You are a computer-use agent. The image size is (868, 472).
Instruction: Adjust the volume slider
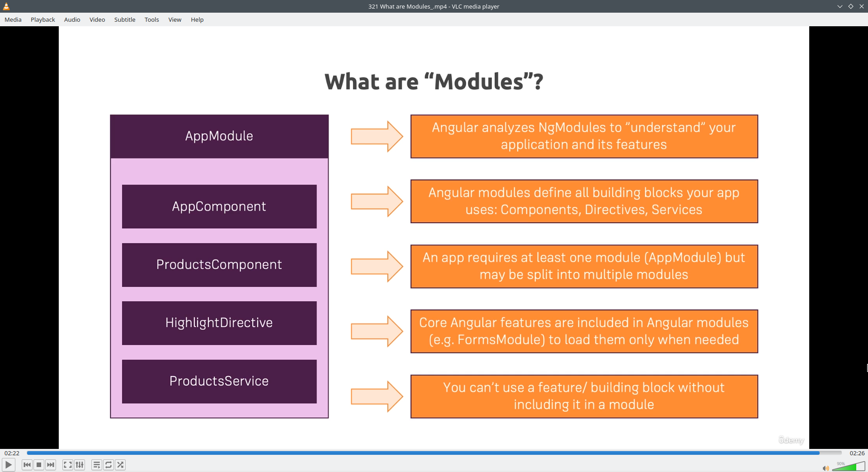tap(848, 466)
